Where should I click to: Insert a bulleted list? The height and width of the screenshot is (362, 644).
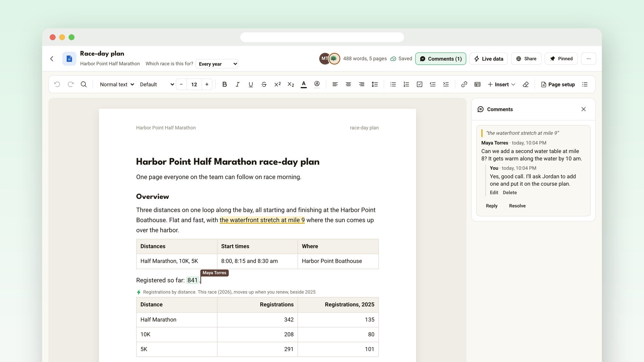click(393, 84)
